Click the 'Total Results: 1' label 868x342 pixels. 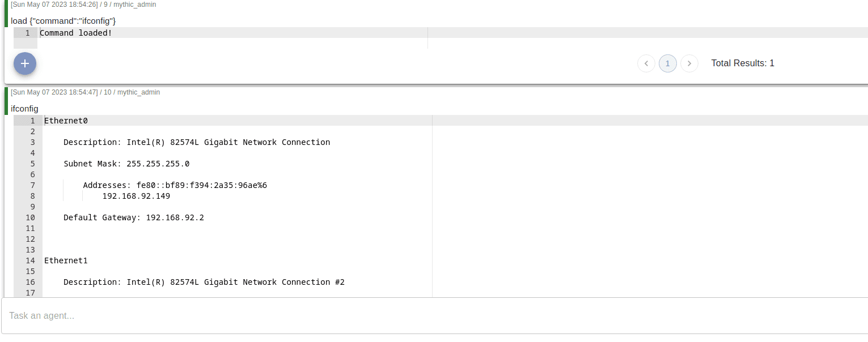(x=742, y=63)
